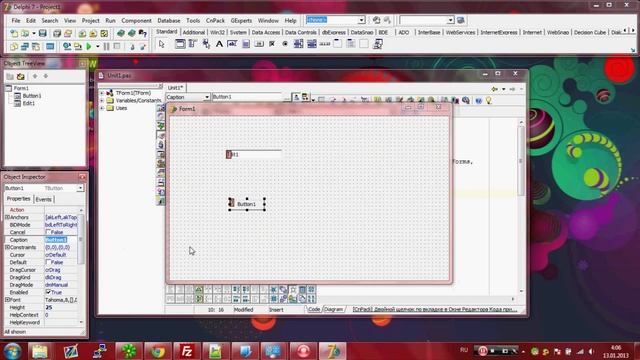The image size is (640, 360).
Task: Expand the Font property
Action: (7, 300)
